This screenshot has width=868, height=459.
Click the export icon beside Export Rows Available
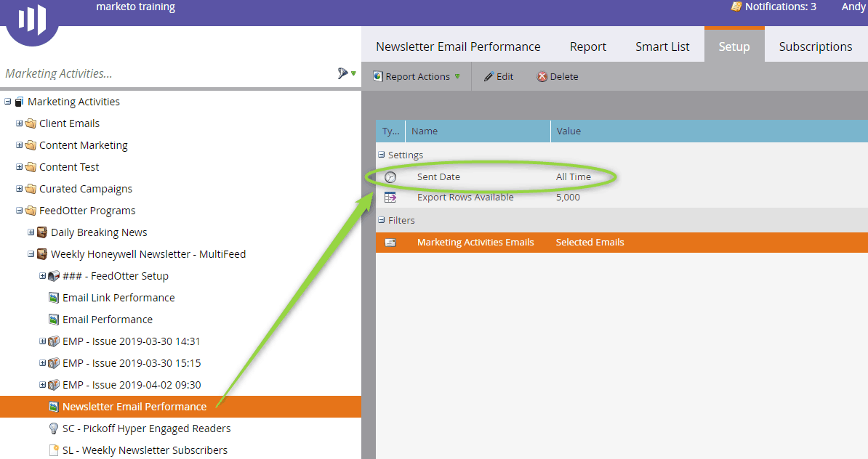point(391,196)
